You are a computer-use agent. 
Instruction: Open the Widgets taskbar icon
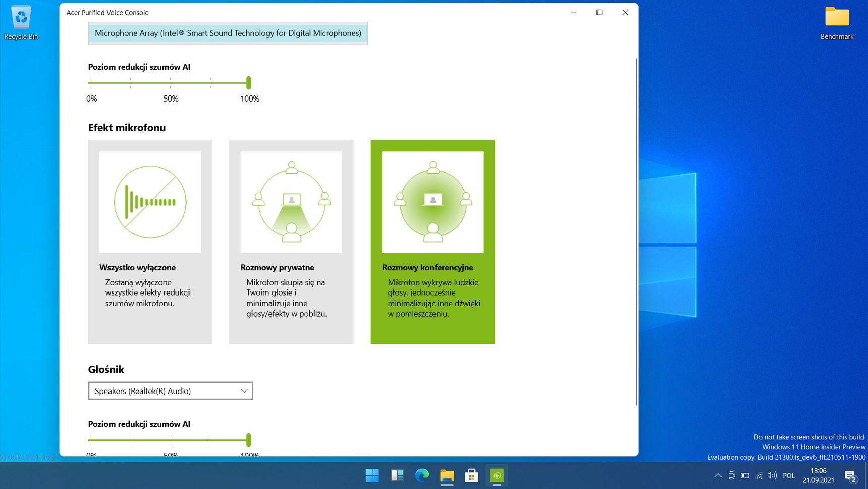(x=397, y=475)
